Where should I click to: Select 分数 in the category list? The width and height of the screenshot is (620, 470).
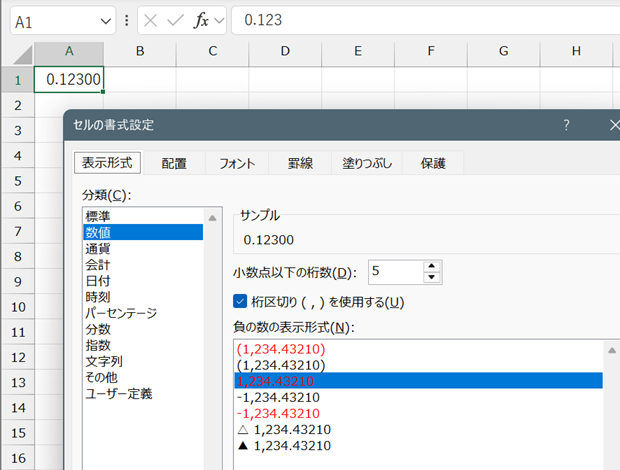click(143, 329)
